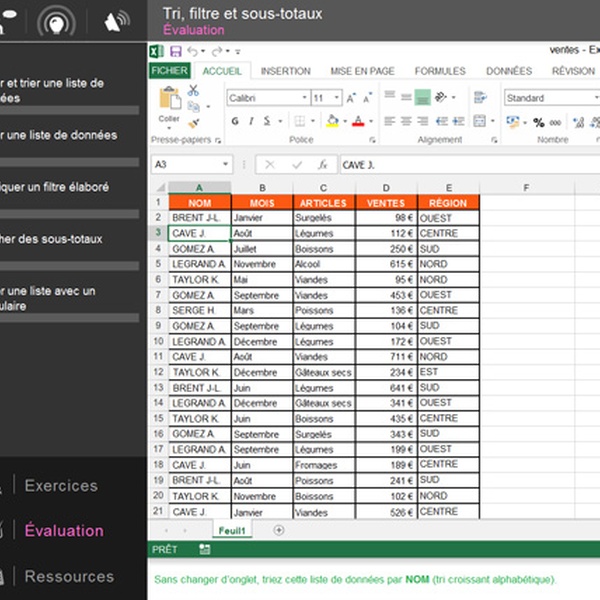600x600 pixels.
Task: Click the Excel logo icon
Action: [x=156, y=51]
